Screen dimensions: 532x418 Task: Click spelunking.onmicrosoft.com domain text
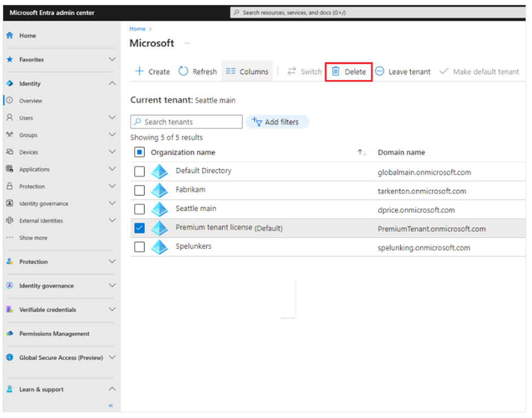point(424,248)
